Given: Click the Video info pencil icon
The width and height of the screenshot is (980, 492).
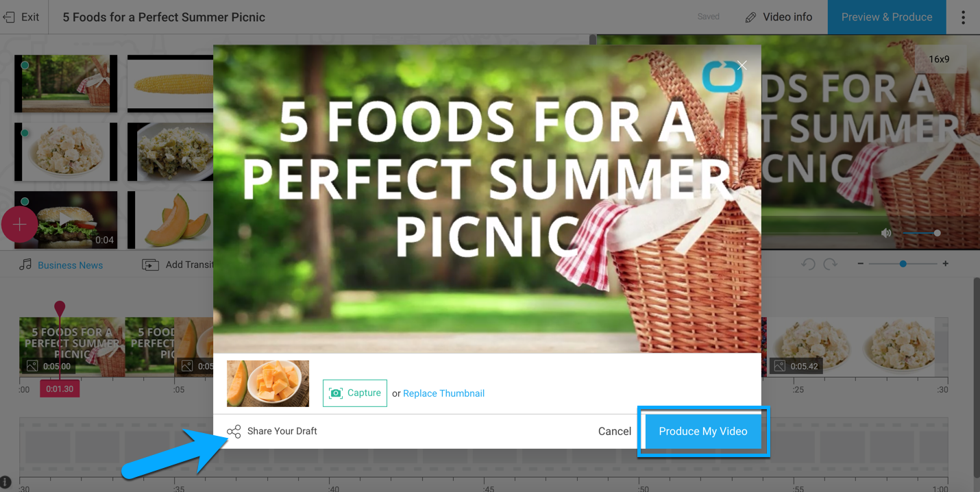Looking at the screenshot, I should point(750,17).
